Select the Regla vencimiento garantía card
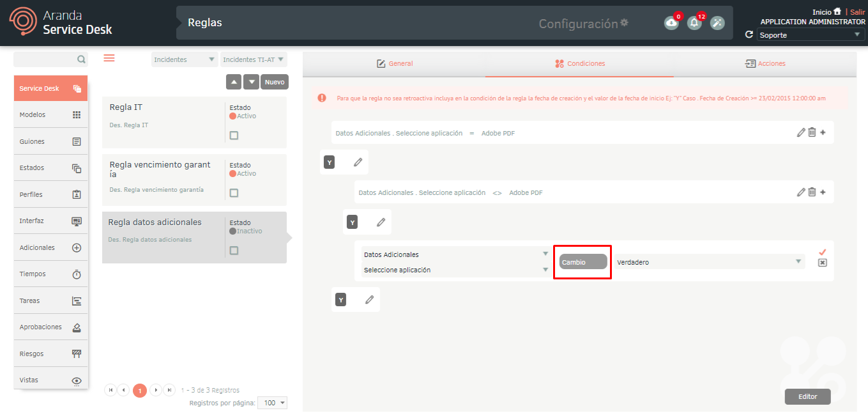This screenshot has height=413, width=868. (x=194, y=180)
